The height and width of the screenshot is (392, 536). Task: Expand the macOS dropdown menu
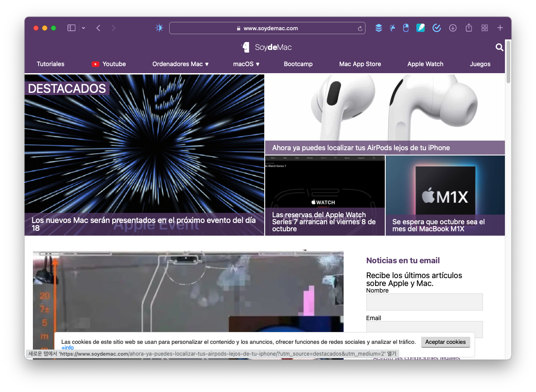pos(246,64)
